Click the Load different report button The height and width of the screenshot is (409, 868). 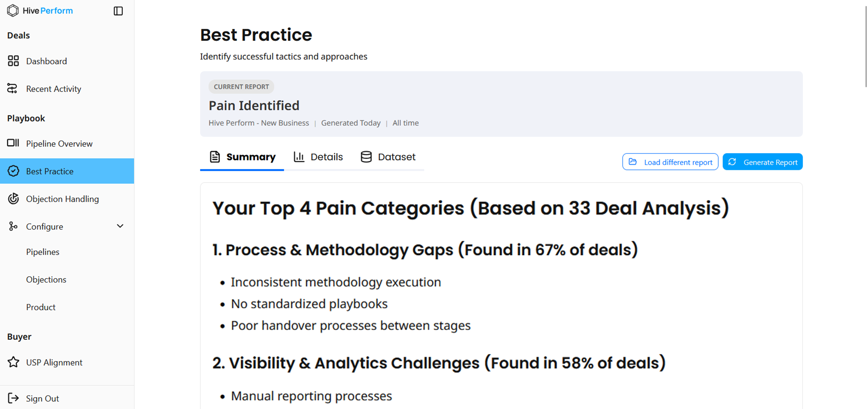[670, 162]
